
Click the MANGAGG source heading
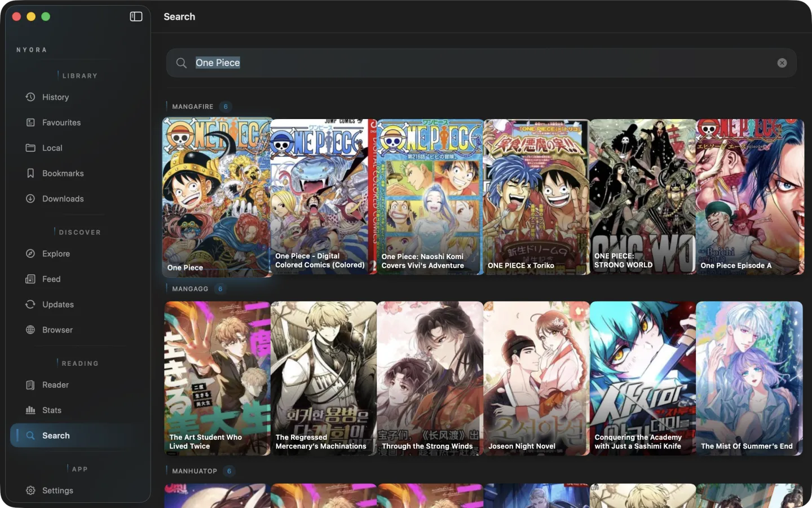click(x=190, y=288)
